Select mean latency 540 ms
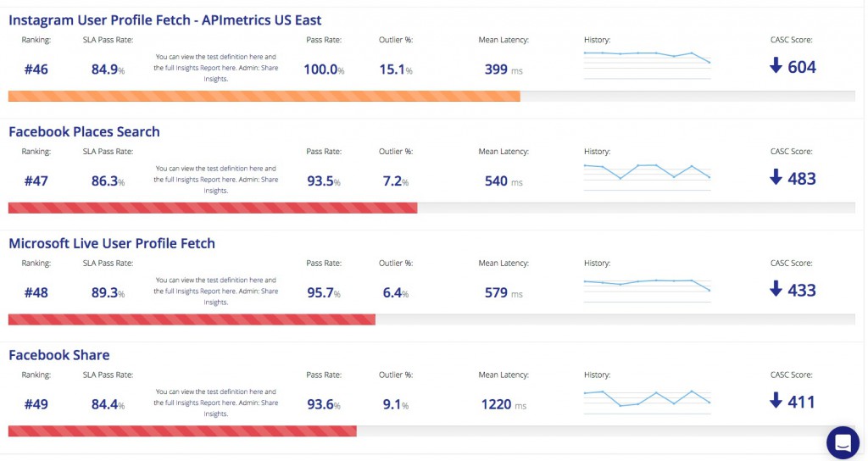The width and height of the screenshot is (868, 461). (x=504, y=181)
